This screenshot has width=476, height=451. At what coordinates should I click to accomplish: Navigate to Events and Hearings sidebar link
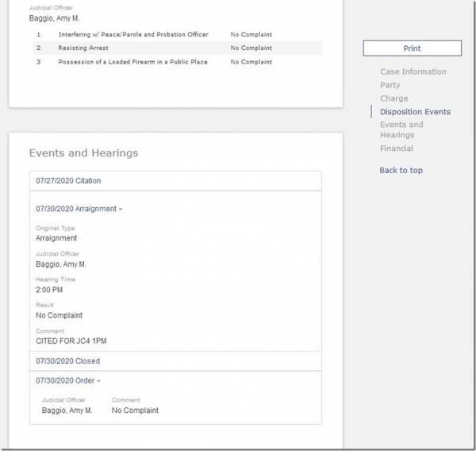click(x=401, y=129)
